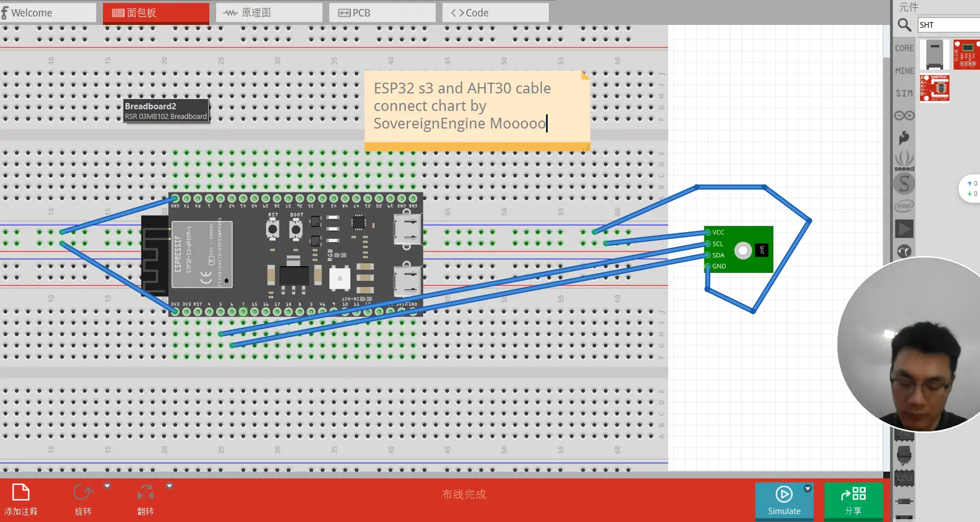Viewport: 980px width, 522px height.
Task: Select the ESP32-S3 board on the breadboard
Action: click(x=282, y=254)
